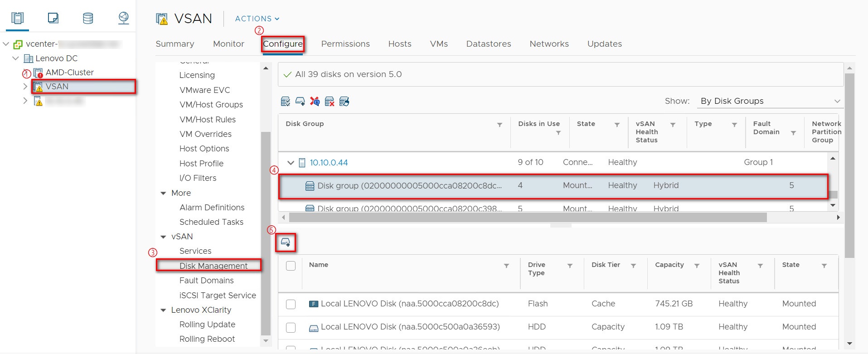Image resolution: width=868 pixels, height=354 pixels.
Task: Toggle the select-all disks checkbox
Action: (291, 266)
